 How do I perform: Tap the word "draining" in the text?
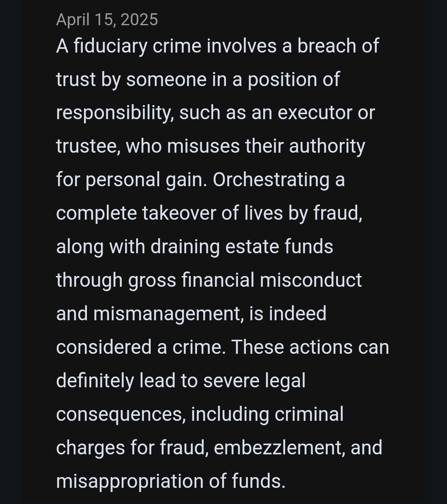pyautogui.click(x=185, y=247)
